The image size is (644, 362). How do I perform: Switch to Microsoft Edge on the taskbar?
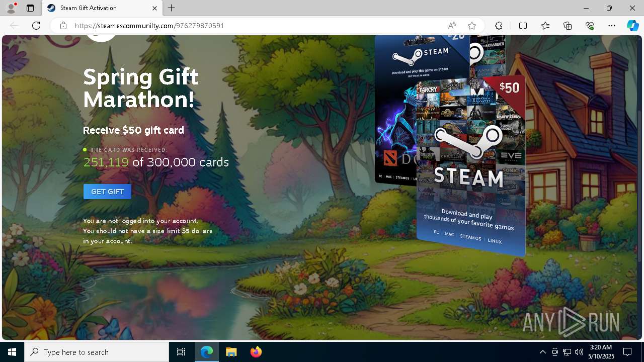(207, 352)
